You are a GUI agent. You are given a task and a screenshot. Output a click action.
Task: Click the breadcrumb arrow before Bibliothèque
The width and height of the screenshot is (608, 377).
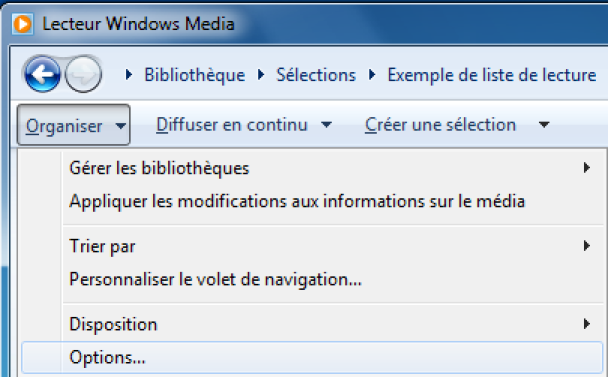click(129, 74)
